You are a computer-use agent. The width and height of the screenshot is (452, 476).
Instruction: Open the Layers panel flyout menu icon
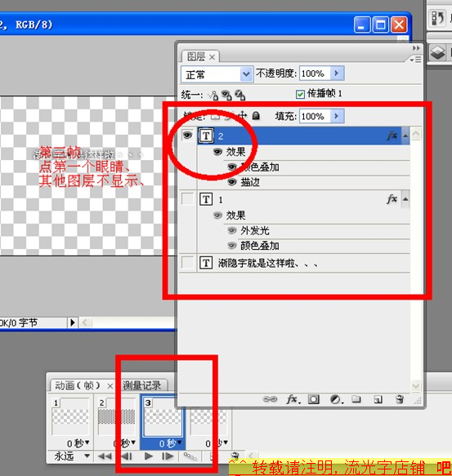[x=416, y=60]
